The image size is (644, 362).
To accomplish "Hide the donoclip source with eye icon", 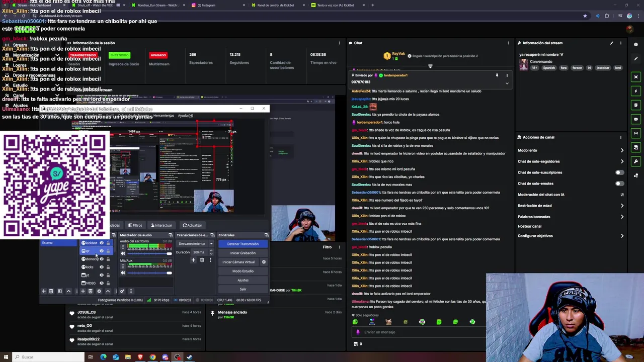I will pos(102,259).
